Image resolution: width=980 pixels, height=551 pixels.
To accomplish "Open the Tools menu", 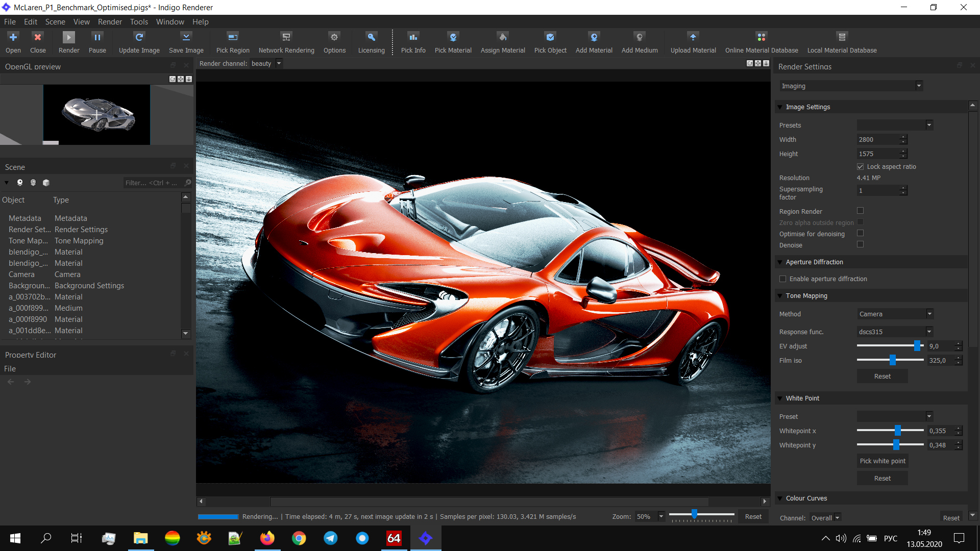I will pos(138,22).
